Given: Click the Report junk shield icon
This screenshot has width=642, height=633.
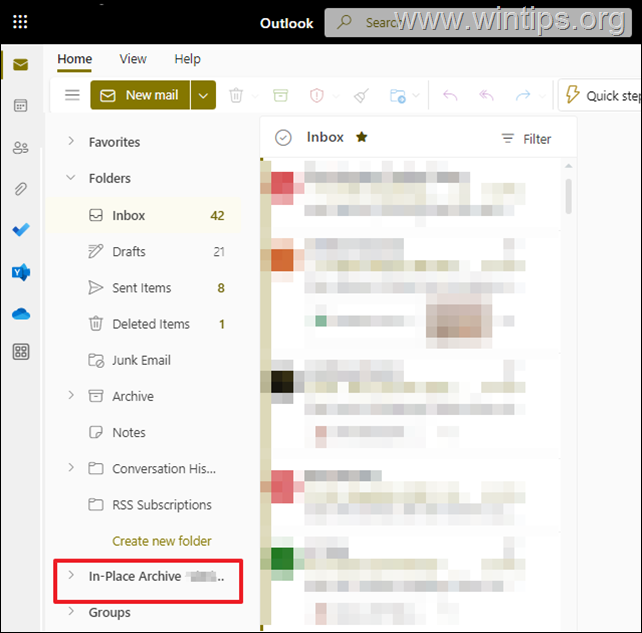Looking at the screenshot, I should [x=316, y=95].
